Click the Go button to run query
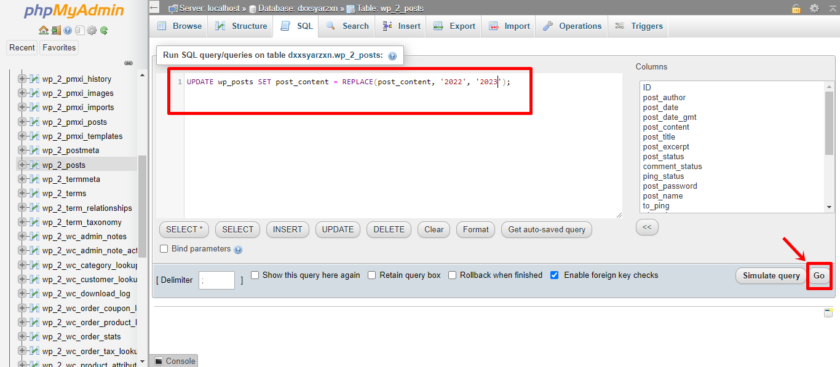The width and height of the screenshot is (840, 367). coord(819,276)
